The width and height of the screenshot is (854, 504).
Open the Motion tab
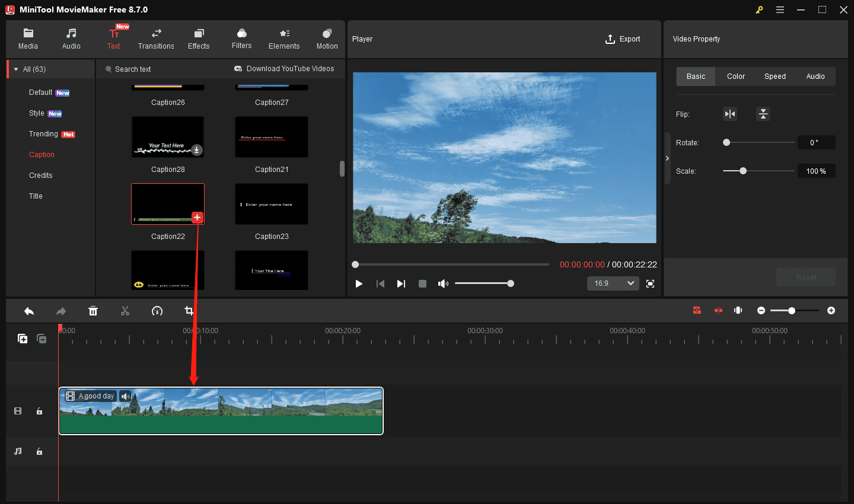click(327, 39)
